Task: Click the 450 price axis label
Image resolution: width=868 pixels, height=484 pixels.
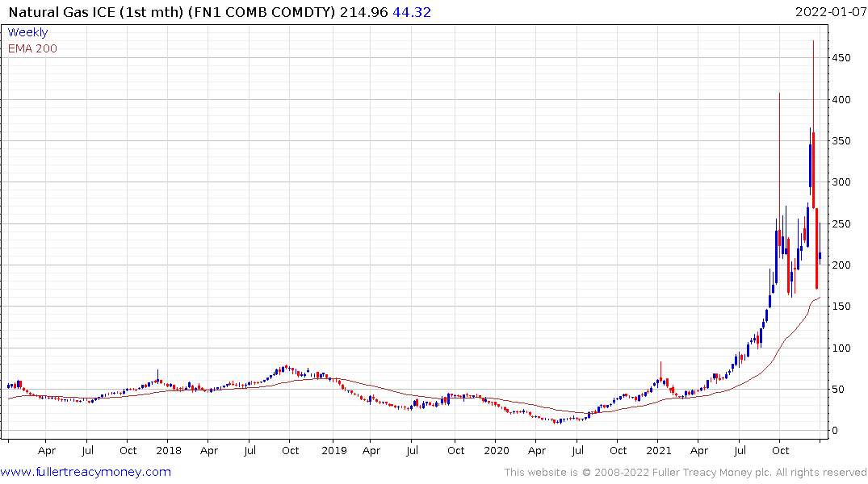Action: (841, 58)
